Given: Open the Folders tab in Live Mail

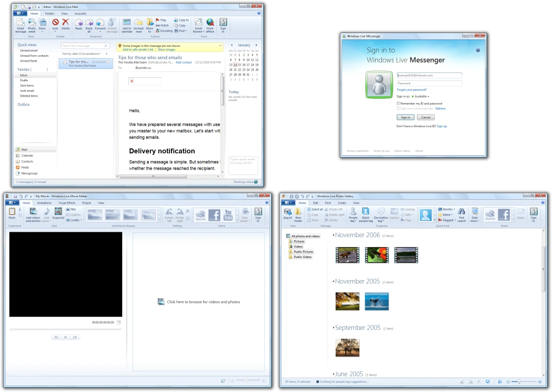Looking at the screenshot, I should coord(50,14).
